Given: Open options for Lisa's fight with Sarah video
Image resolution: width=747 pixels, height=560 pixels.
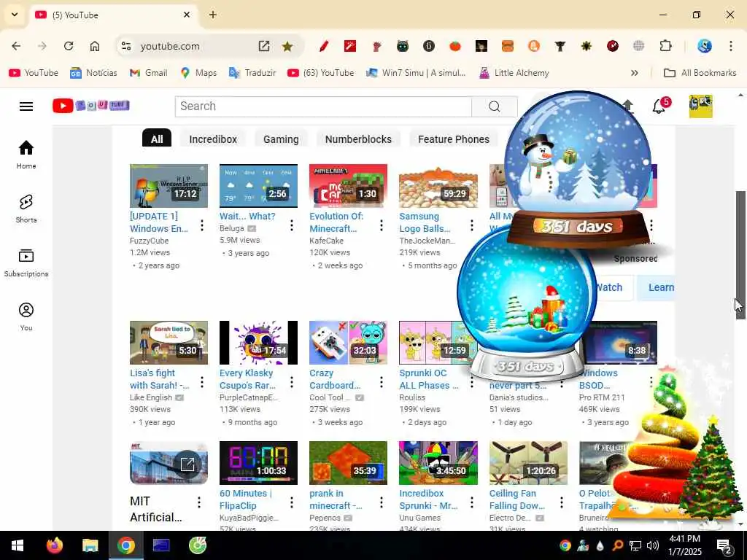Looking at the screenshot, I should (x=202, y=382).
